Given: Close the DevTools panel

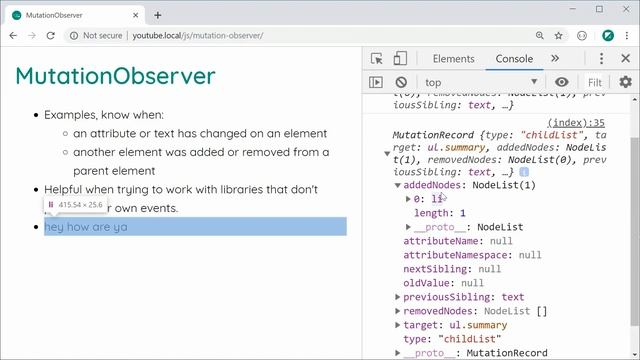Looking at the screenshot, I should (625, 58).
